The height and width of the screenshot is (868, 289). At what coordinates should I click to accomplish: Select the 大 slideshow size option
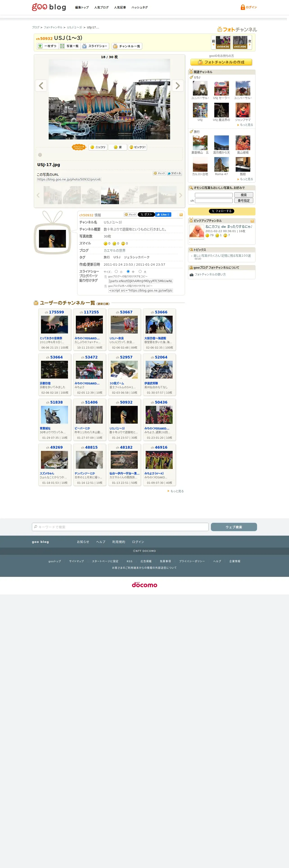pos(140,271)
